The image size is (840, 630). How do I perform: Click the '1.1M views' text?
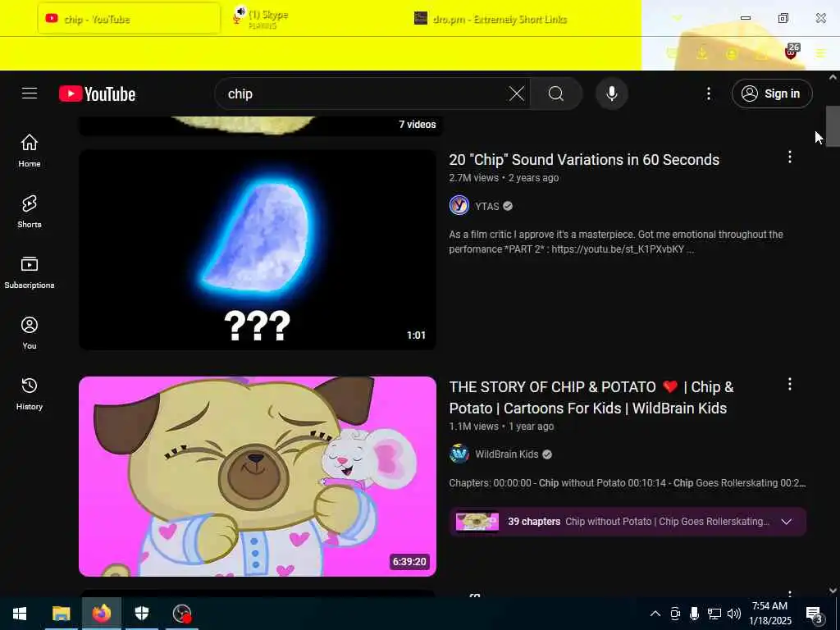click(473, 427)
